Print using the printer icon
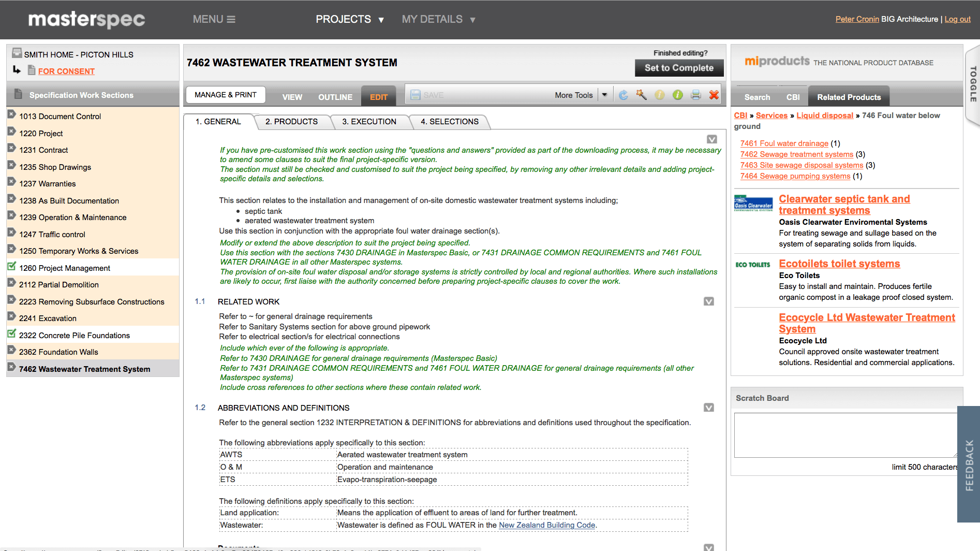 point(696,95)
